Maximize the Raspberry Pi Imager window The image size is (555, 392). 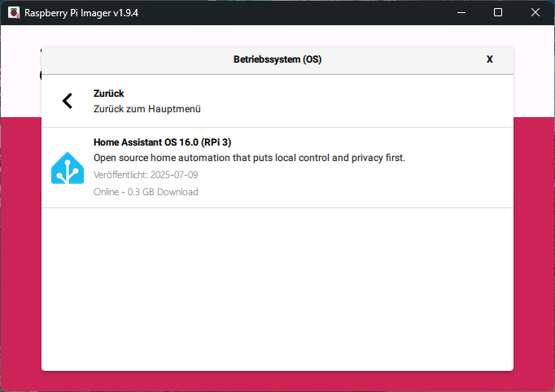[x=498, y=13]
